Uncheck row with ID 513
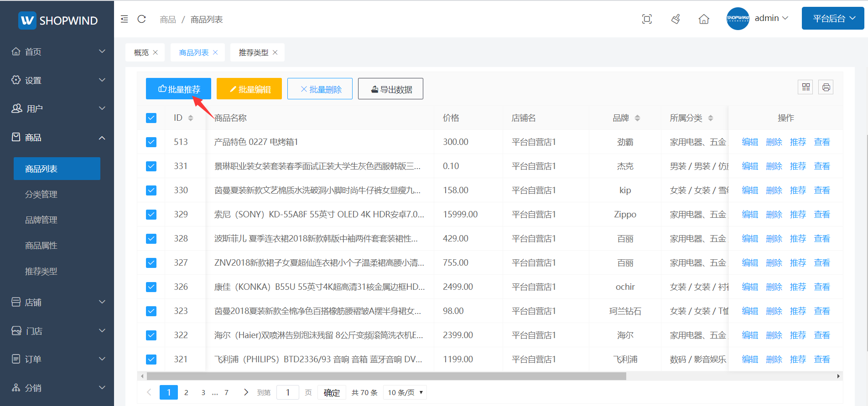The width and height of the screenshot is (868, 406). 151,142
